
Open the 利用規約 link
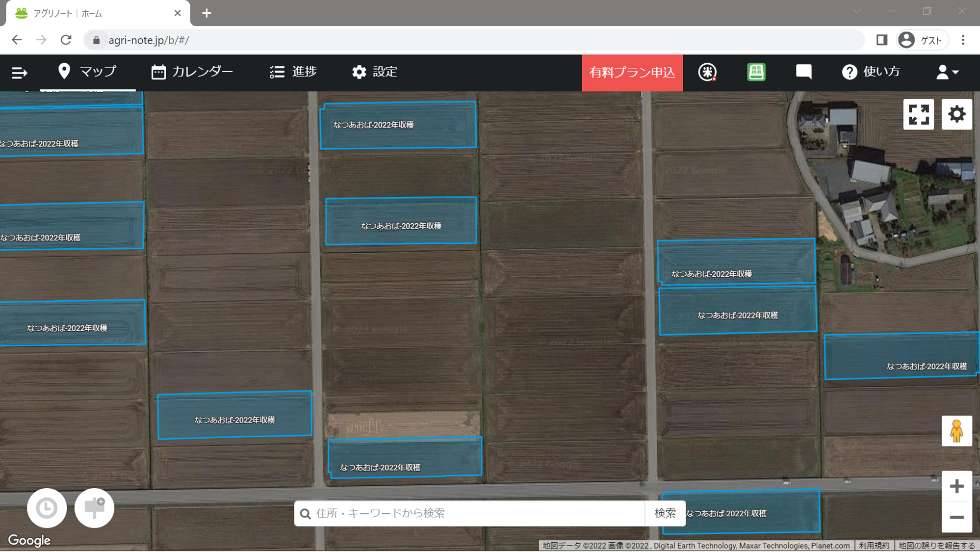click(x=874, y=546)
